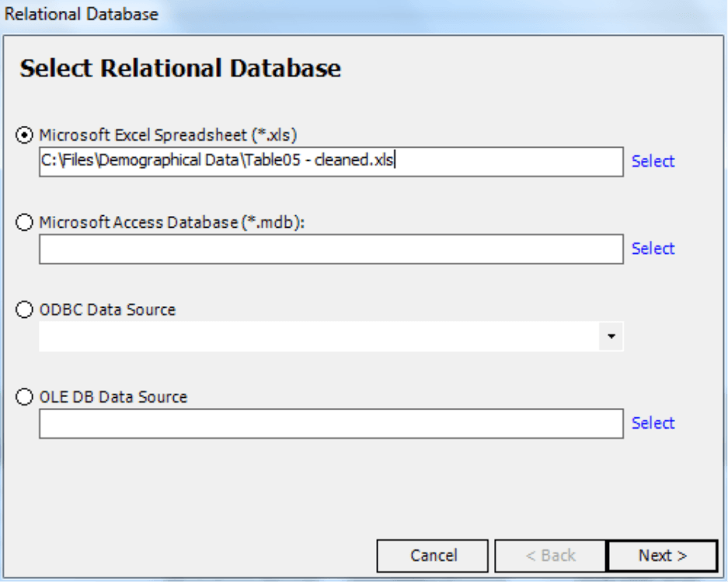Cancel the Relational Database wizard
The width and height of the screenshot is (728, 582).
pos(433,556)
